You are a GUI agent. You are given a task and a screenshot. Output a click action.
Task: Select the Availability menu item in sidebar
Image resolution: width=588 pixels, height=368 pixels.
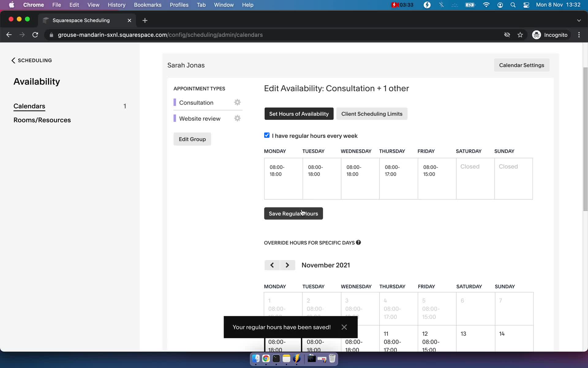pyautogui.click(x=36, y=81)
